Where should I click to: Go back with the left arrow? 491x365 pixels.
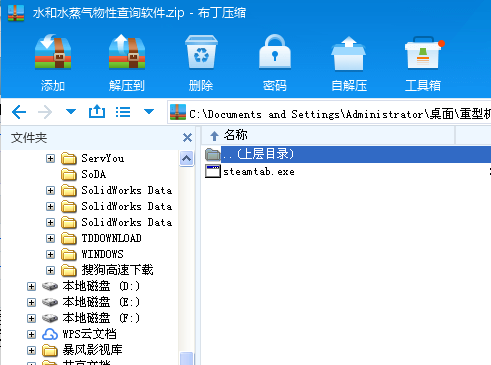click(19, 112)
